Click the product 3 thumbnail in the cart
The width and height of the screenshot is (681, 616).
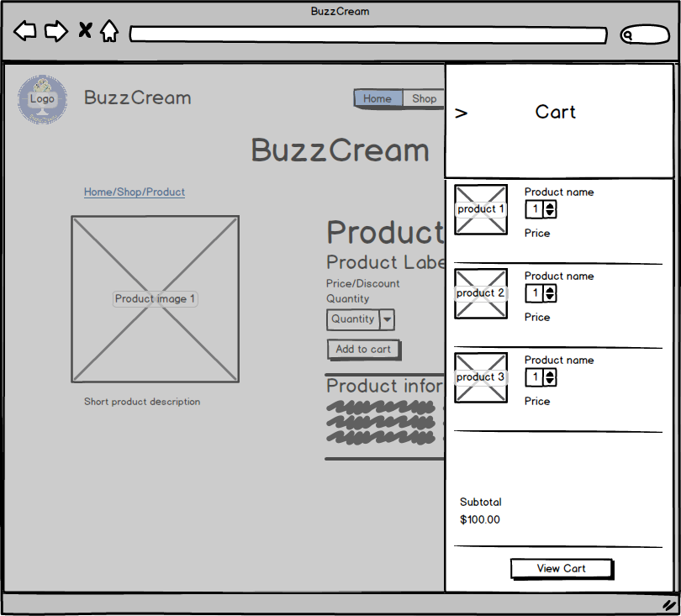point(480,377)
